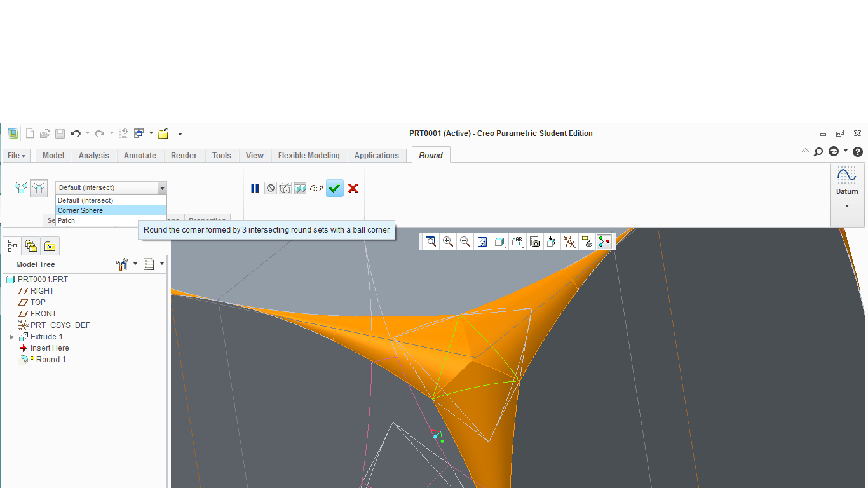Click the transition type combo box arrow
This screenshot has width=868, height=488.
click(162, 188)
